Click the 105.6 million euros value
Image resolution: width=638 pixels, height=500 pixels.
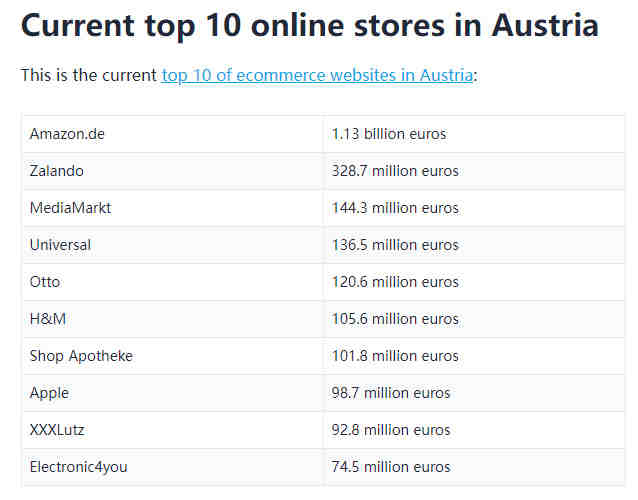(395, 319)
